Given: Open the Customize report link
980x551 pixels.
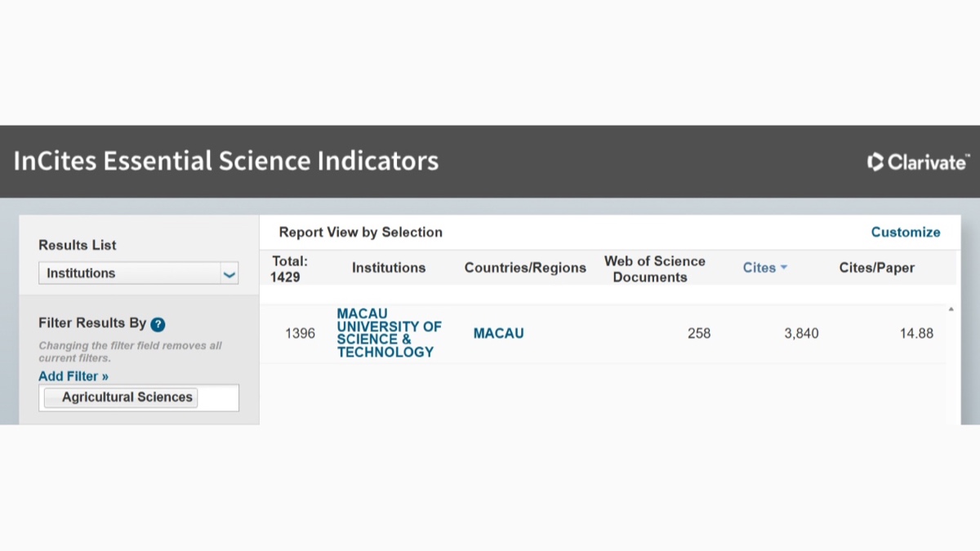Looking at the screenshot, I should click(x=905, y=233).
